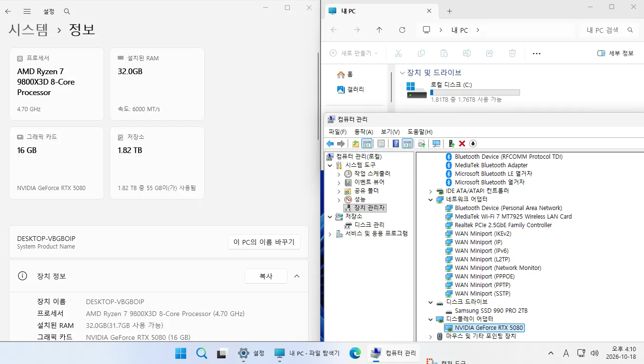Open the 도움말(H) menu
This screenshot has height=364, width=644.
point(420,132)
